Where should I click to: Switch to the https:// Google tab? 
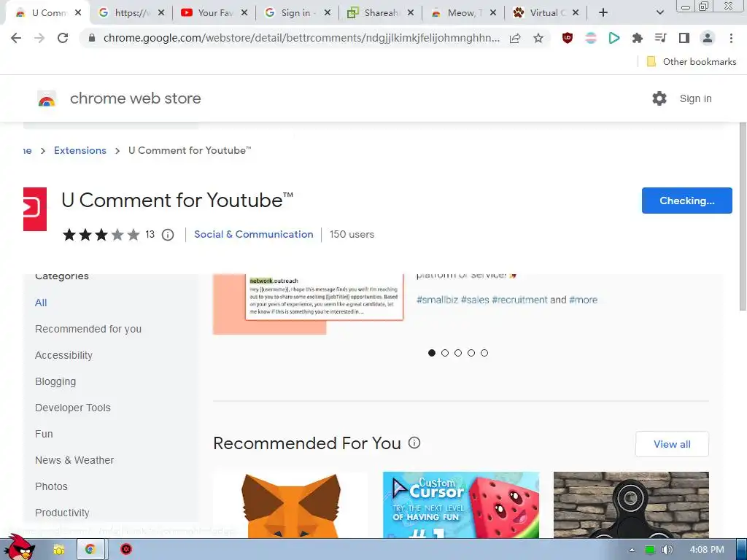point(131,13)
